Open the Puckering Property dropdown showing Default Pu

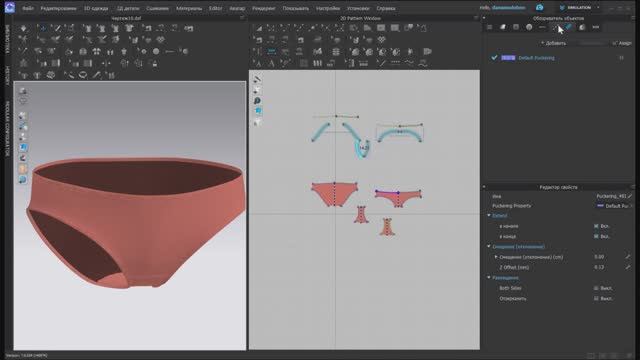coord(614,206)
